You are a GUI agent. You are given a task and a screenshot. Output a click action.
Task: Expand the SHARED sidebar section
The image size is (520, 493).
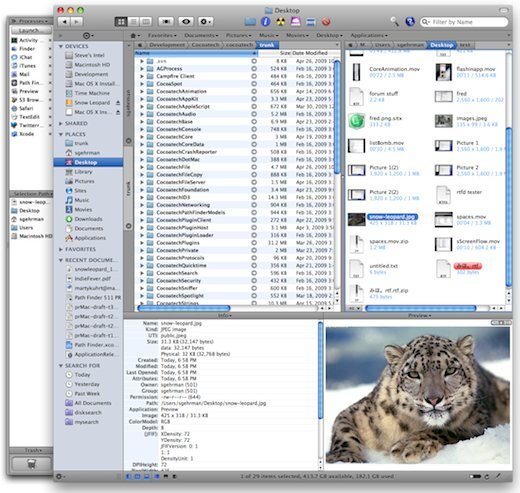click(61, 124)
